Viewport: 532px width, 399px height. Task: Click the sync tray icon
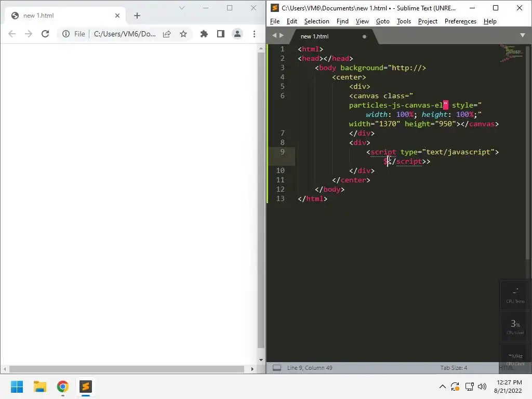pos(455,387)
